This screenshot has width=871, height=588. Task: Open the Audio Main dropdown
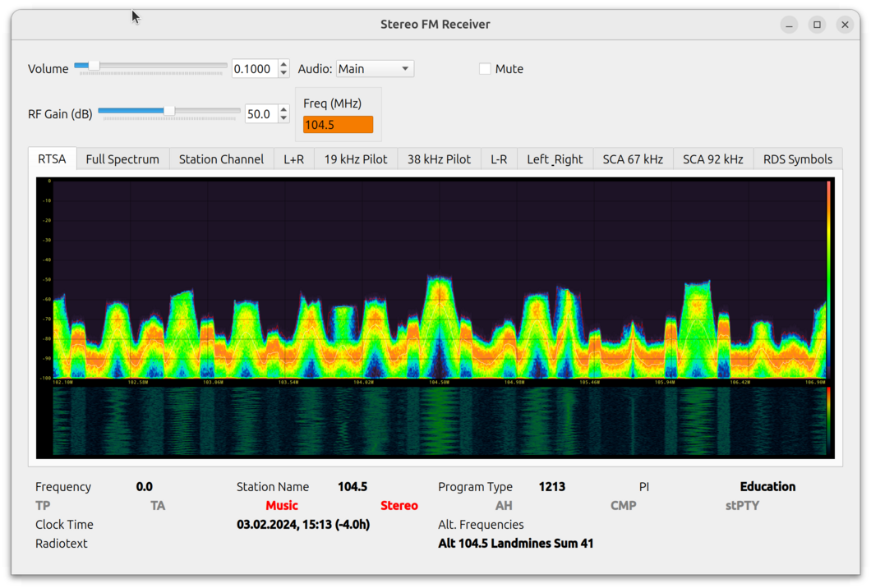tap(375, 69)
